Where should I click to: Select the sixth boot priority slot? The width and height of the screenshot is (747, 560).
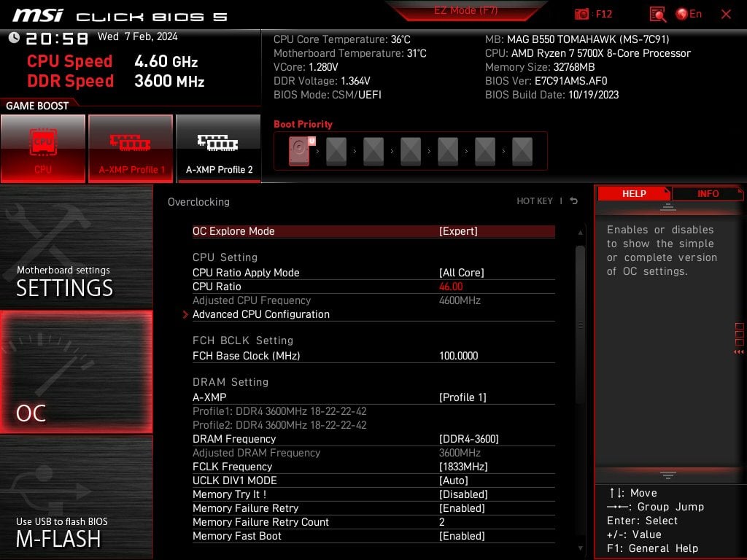[x=485, y=152]
